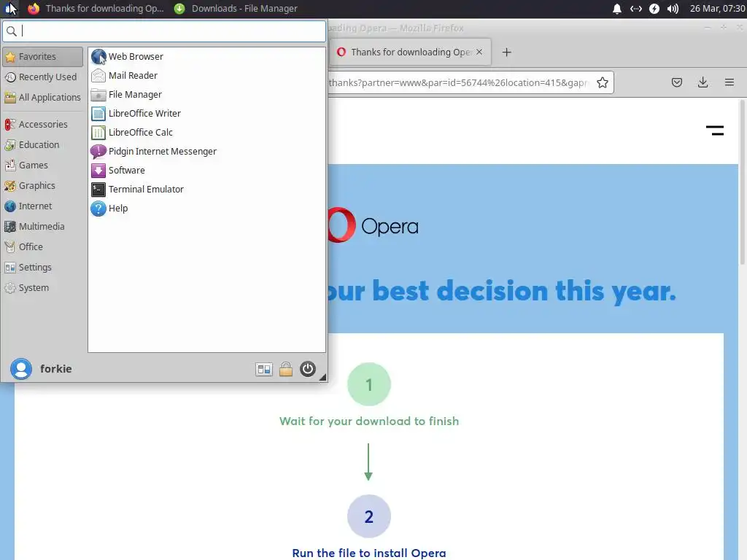Open the notifications bell in system tray

(x=617, y=9)
